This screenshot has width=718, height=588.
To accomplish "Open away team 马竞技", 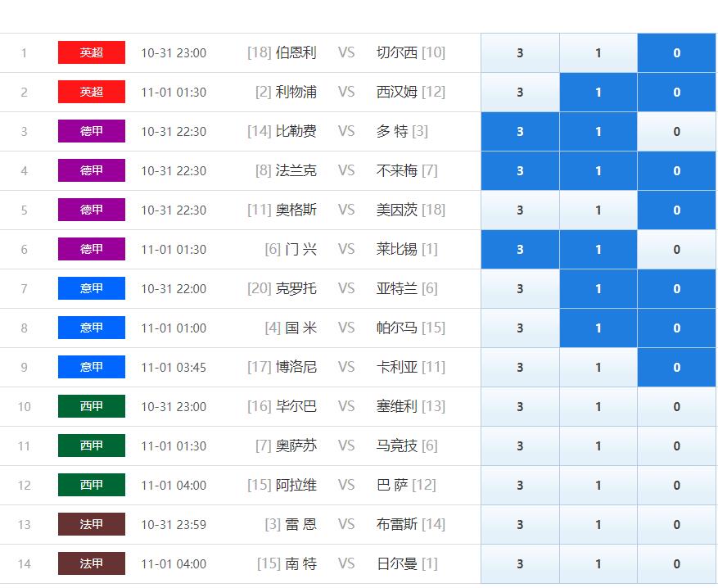I will (x=396, y=446).
